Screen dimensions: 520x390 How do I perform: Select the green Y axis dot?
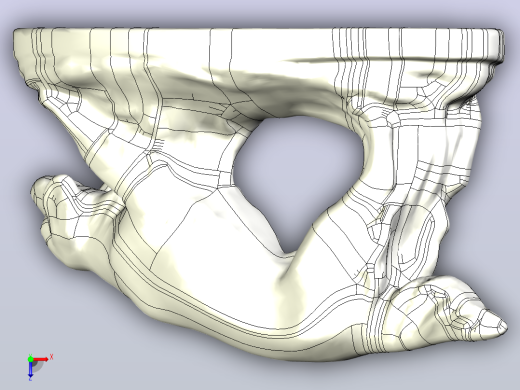[30, 359]
